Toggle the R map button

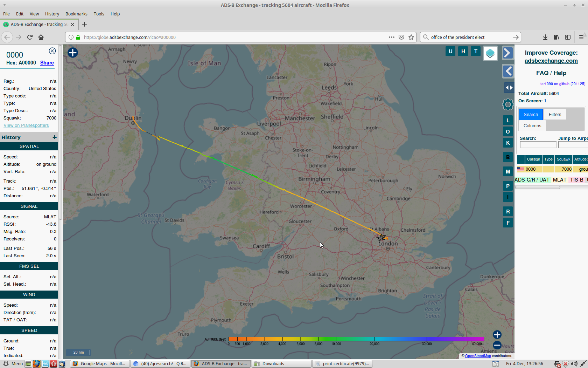click(x=508, y=211)
